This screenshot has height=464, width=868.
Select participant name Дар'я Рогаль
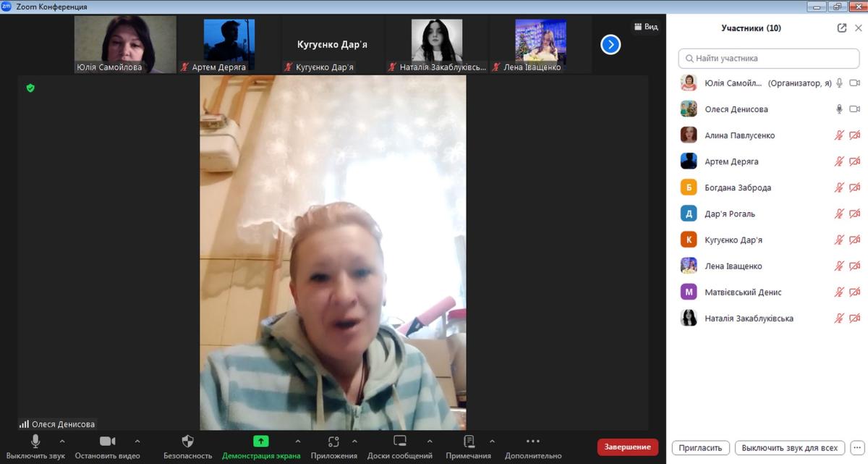(729, 214)
